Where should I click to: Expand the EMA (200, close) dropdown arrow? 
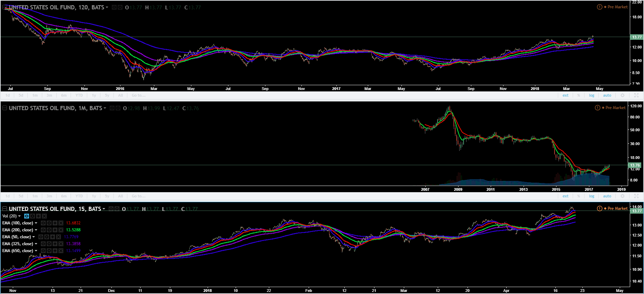click(36, 230)
